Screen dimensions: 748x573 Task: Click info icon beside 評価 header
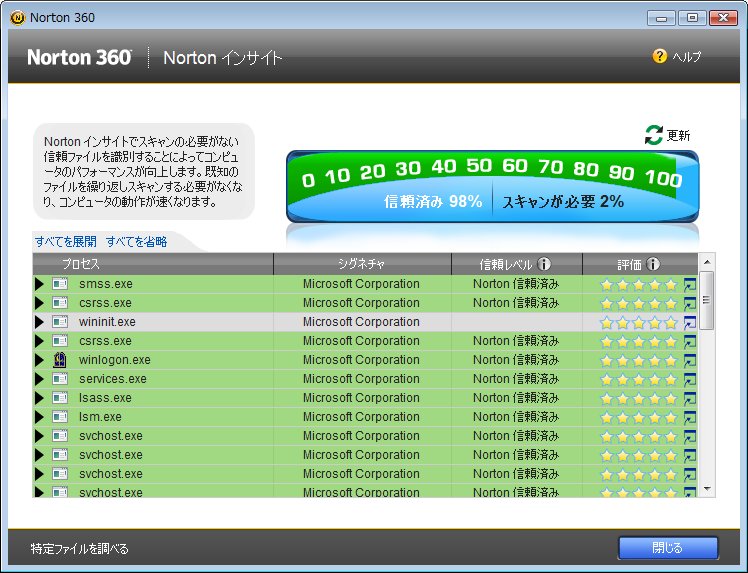[x=653, y=264]
